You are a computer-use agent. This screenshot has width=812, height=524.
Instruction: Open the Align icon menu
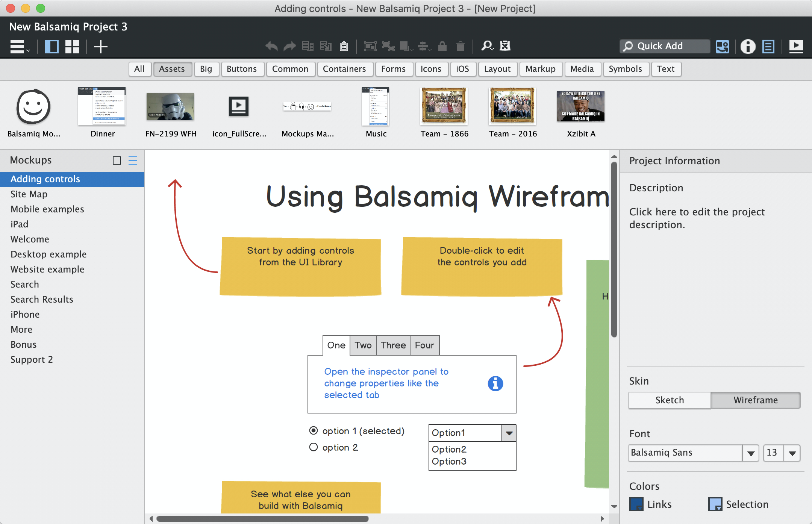coord(424,46)
